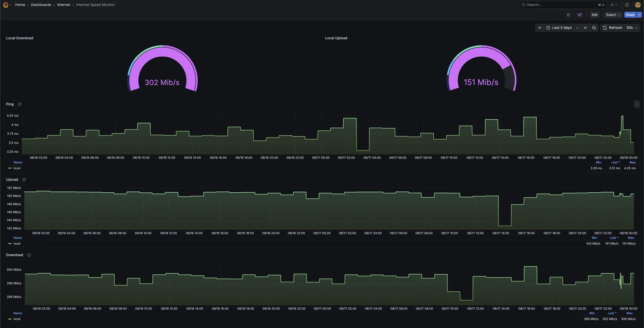Click the Local Upload panel title
Viewport: 644px width, 328px height.
[336, 38]
